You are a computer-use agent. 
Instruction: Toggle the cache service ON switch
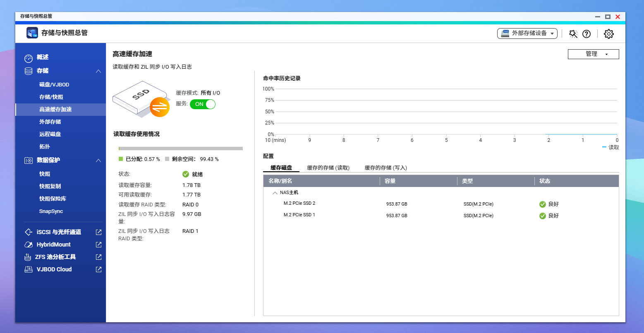[x=203, y=104]
